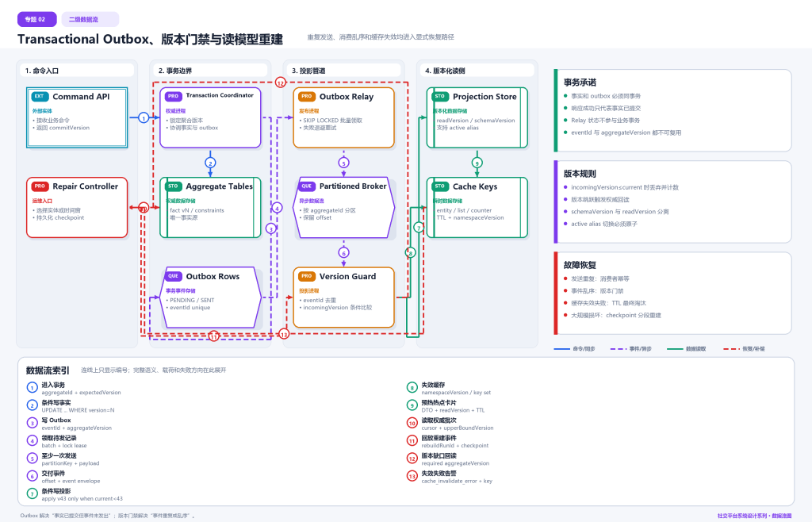Click index circle 1 beside 进入事务

click(32, 387)
